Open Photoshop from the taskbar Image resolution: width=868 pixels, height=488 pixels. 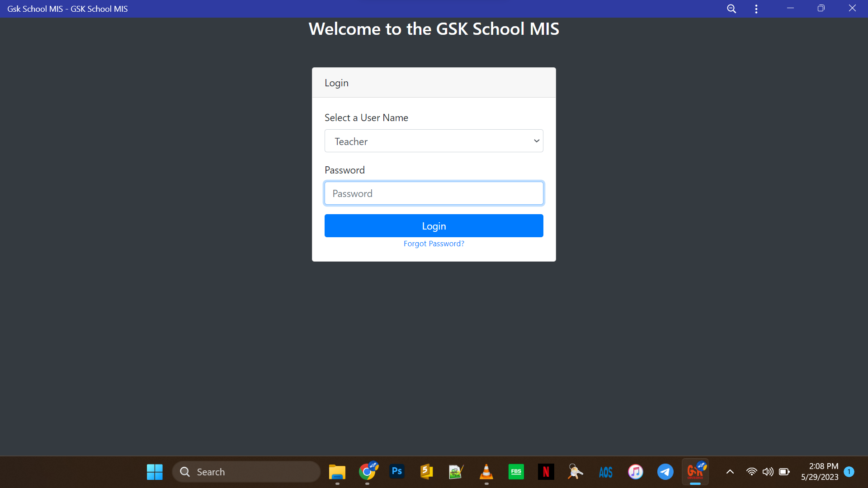pyautogui.click(x=397, y=472)
